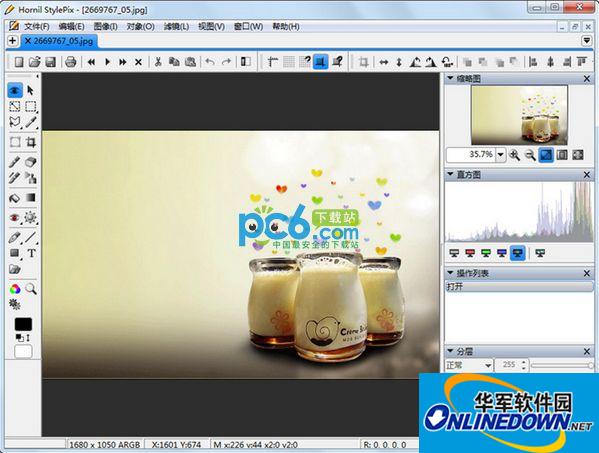Open the 文件(F) menu
Image resolution: width=599 pixels, height=453 pixels.
36,27
